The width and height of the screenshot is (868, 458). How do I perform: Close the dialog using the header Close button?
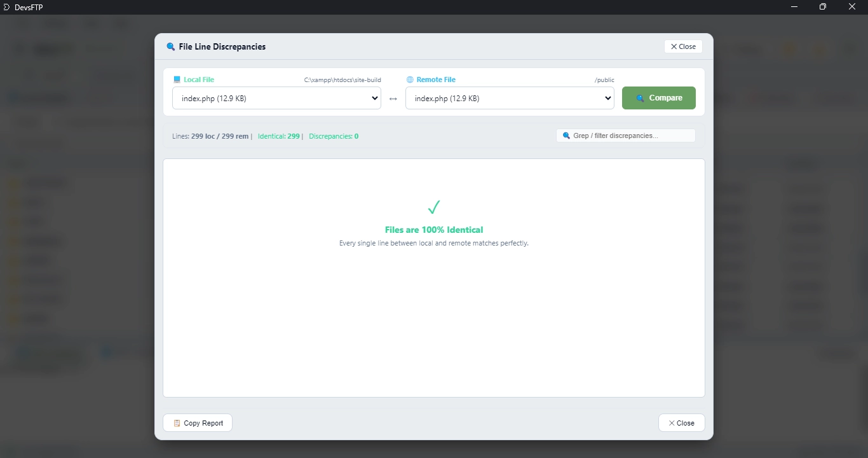pos(683,46)
